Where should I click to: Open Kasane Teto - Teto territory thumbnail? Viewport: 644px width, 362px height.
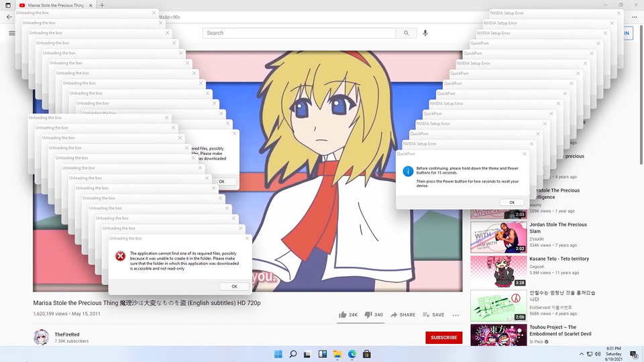tap(498, 271)
